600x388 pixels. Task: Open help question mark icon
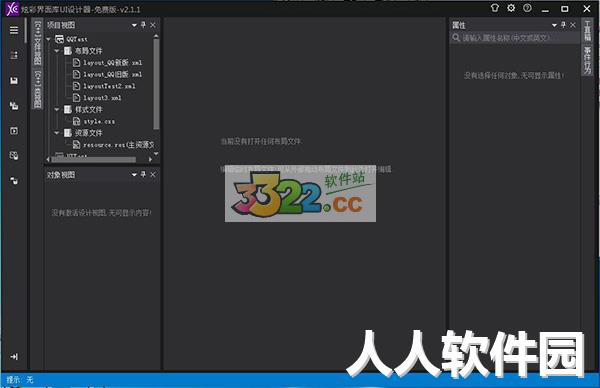pyautogui.click(x=527, y=8)
